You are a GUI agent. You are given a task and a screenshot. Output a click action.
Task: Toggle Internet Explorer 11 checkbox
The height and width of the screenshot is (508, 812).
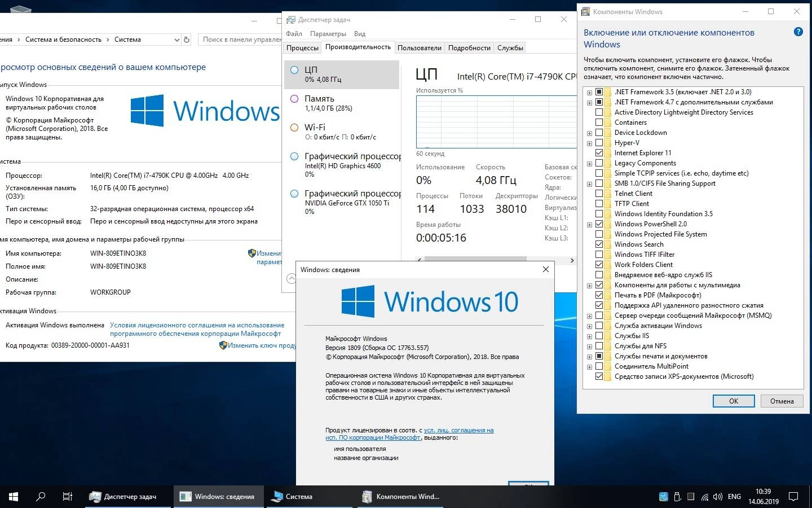(x=599, y=153)
